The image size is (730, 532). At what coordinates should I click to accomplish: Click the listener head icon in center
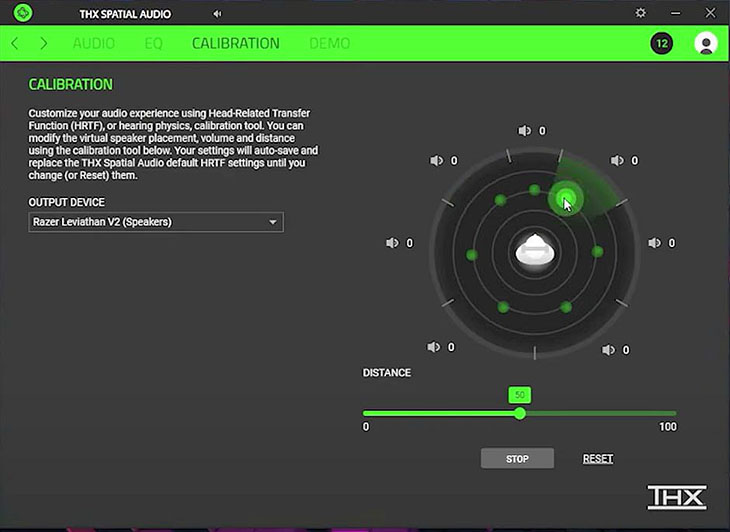(x=535, y=250)
